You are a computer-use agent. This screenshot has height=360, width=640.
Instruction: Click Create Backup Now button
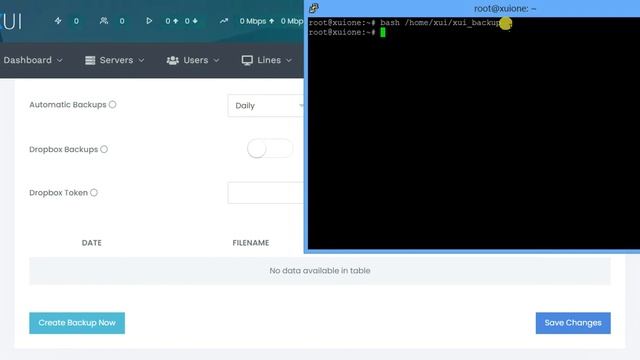[x=77, y=323]
